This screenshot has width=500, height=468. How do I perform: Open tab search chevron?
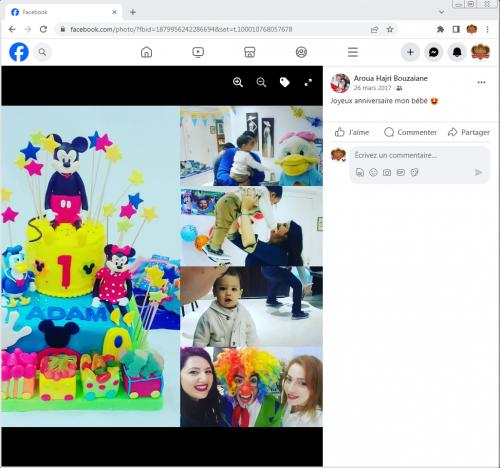pos(442,12)
